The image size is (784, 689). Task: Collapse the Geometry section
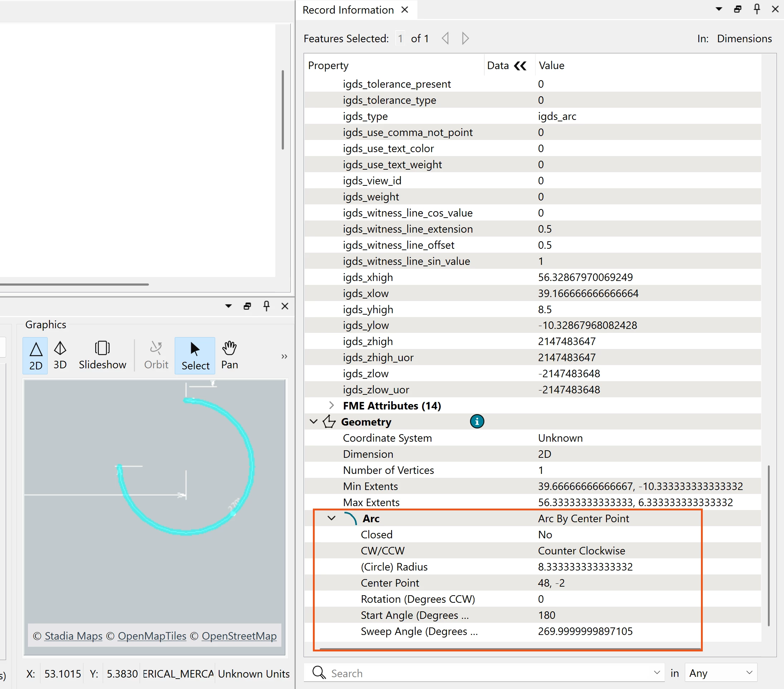(313, 421)
